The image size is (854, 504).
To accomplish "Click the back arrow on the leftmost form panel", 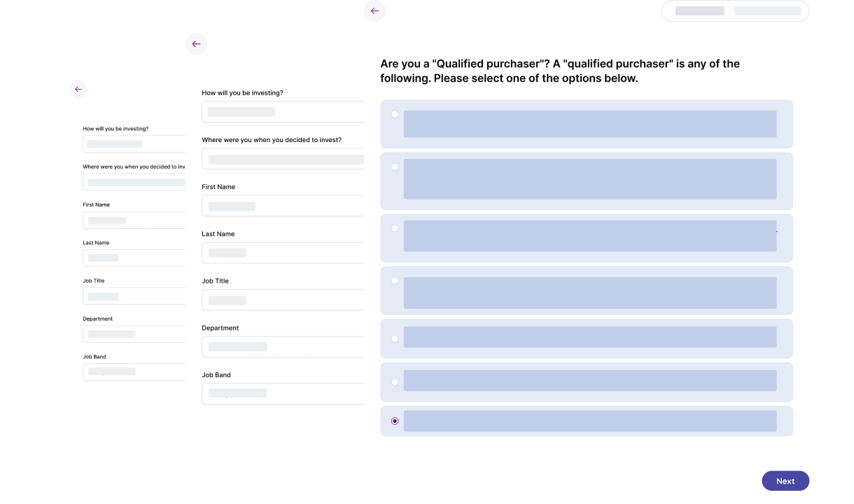I will pos(78,89).
